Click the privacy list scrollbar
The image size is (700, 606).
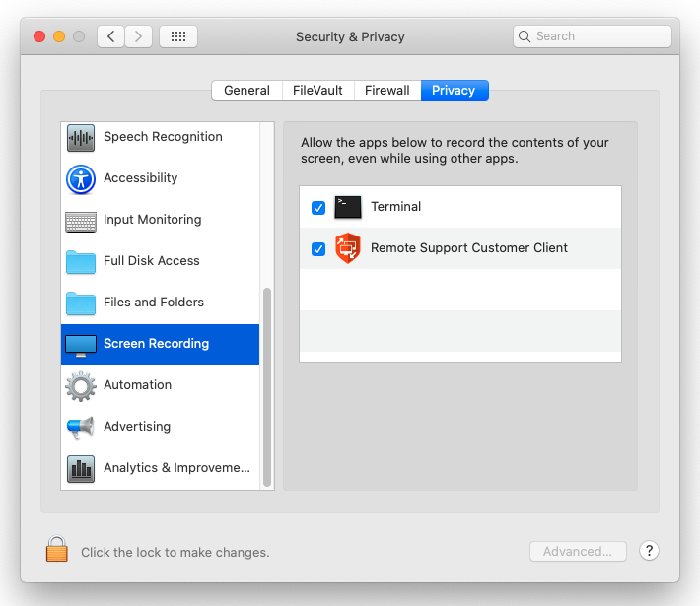pos(267,384)
